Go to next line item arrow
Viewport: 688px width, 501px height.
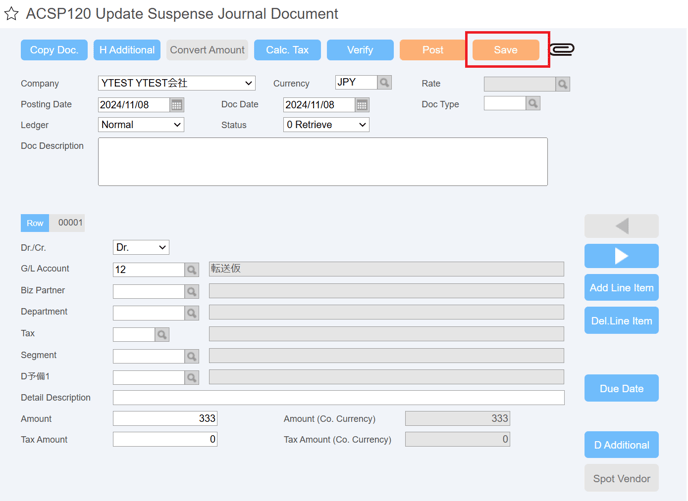point(621,256)
